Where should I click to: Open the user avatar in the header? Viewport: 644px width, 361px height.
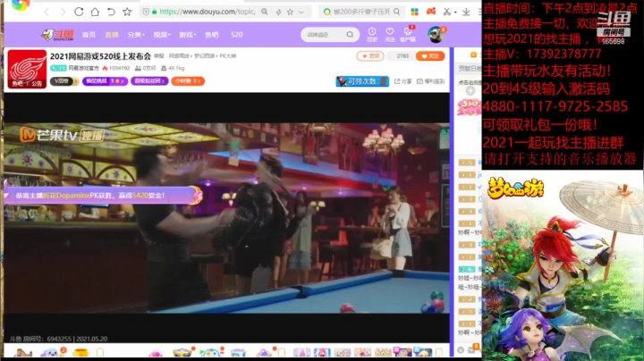click(x=436, y=35)
